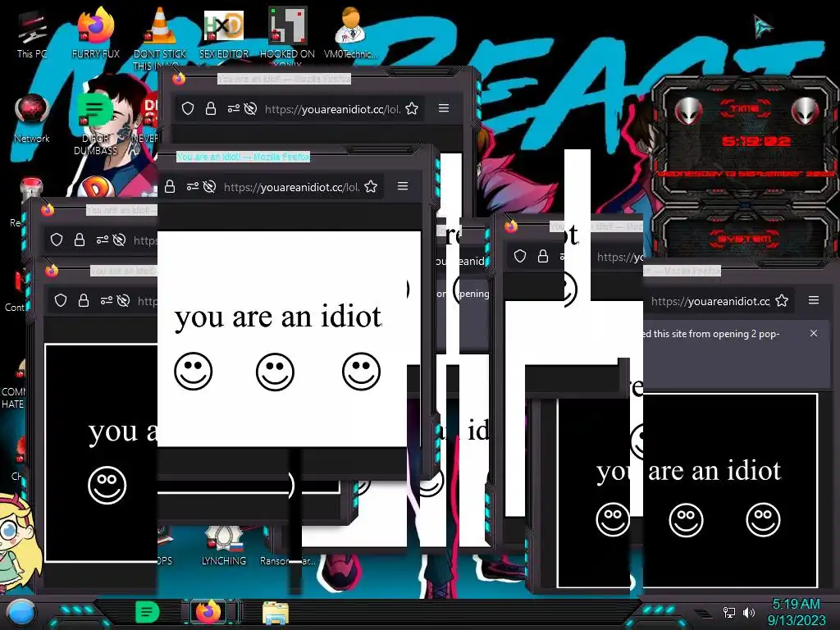This screenshot has height=630, width=840.
Task: Open the VM0Technic desktop shortcut
Action: [x=351, y=33]
